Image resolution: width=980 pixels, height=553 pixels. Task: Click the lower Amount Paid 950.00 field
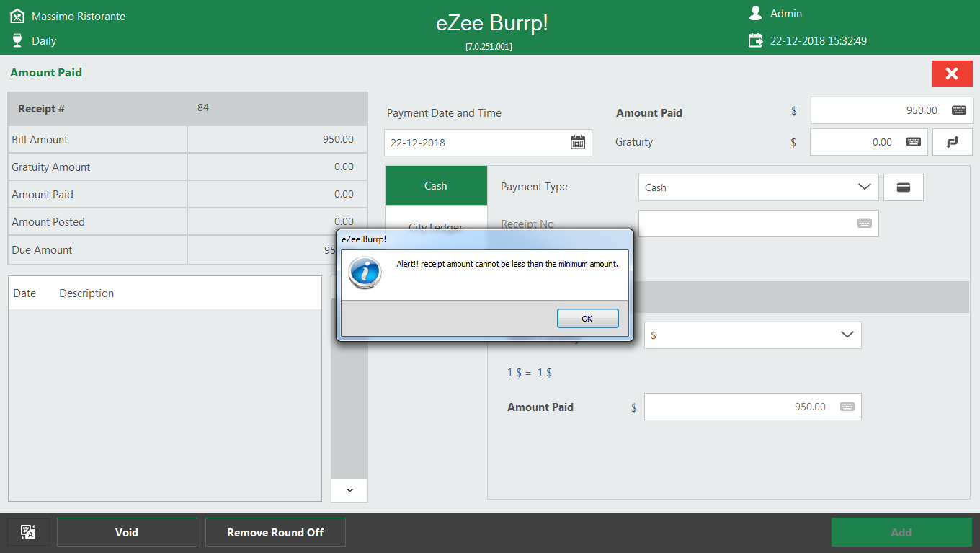tap(752, 407)
